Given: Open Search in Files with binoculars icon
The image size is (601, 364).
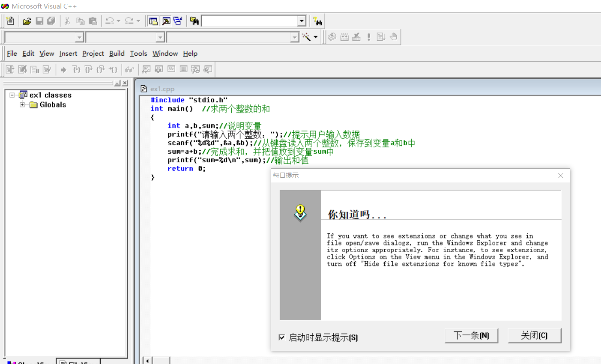Looking at the screenshot, I should (x=194, y=21).
